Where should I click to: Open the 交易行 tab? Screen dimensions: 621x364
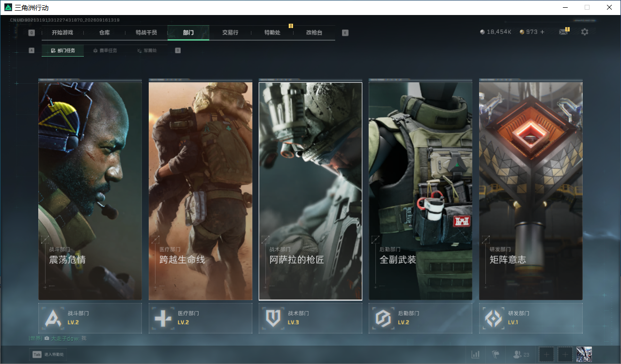(230, 33)
